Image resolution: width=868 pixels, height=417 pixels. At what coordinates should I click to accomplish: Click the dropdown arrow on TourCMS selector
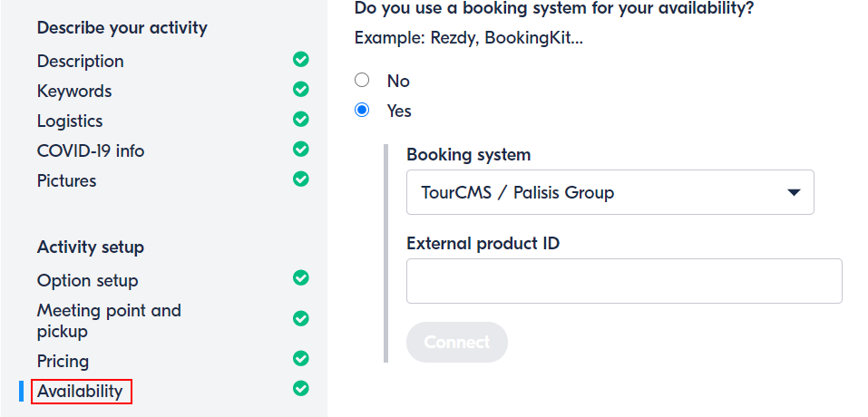tap(794, 192)
